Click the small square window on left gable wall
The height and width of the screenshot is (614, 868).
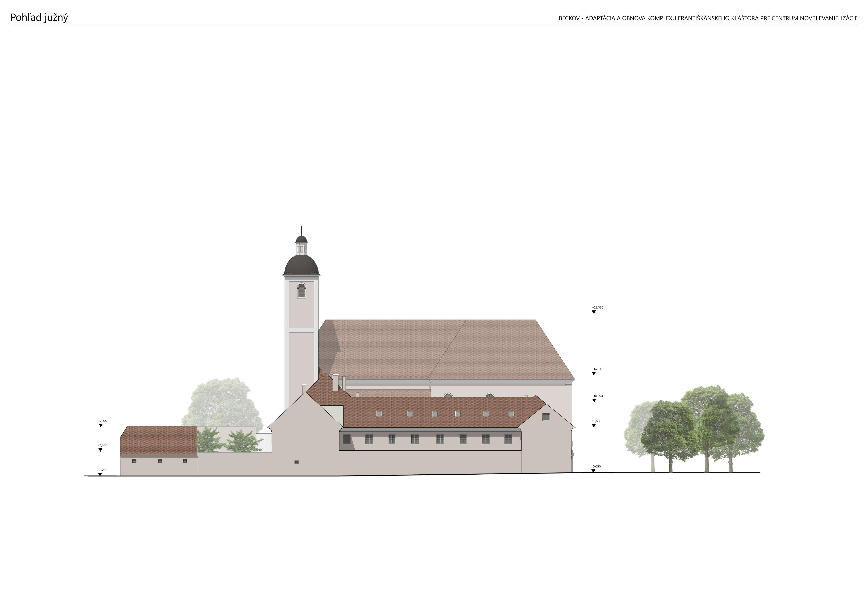[x=296, y=462]
